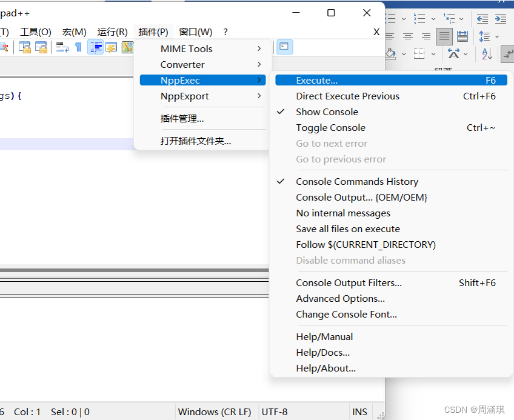Select the highlighted NppExec plugin entry
Viewport: 514px width, 420px height.
pyautogui.click(x=202, y=80)
